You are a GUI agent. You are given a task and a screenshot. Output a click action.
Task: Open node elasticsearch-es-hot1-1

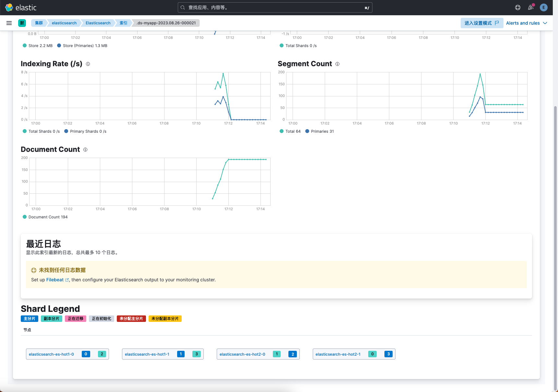tap(147, 354)
